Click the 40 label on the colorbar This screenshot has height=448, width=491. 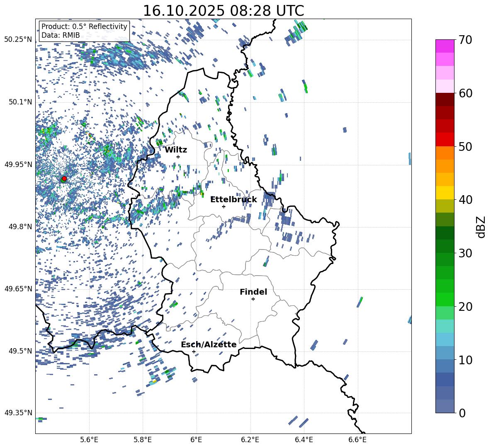pos(465,200)
